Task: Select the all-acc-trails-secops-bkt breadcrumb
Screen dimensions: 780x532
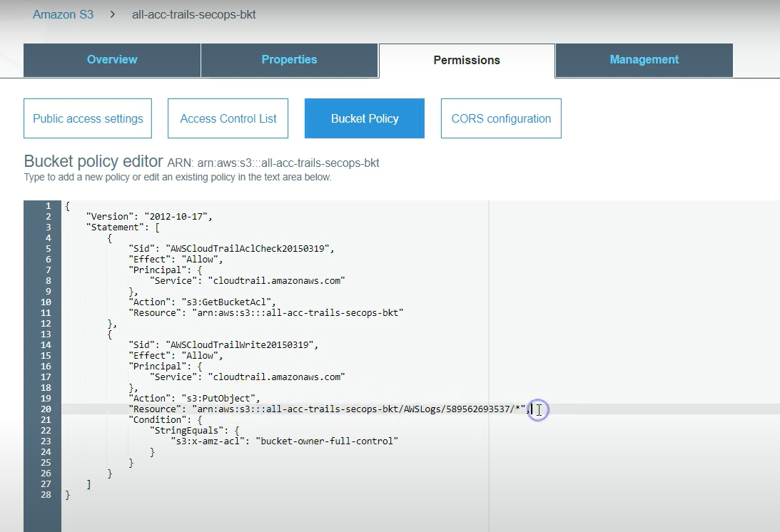Action: [x=194, y=14]
